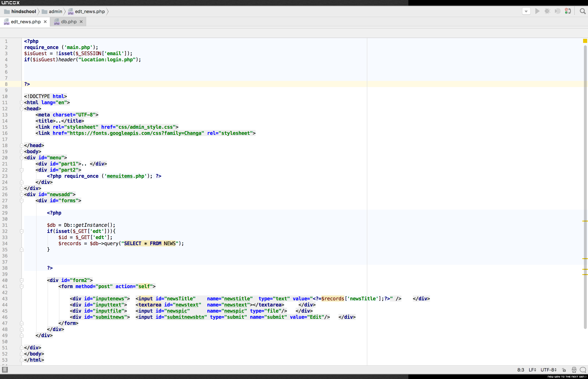Click the fold end marker on line 35
Screen dimensions: 588x379
click(22, 249)
